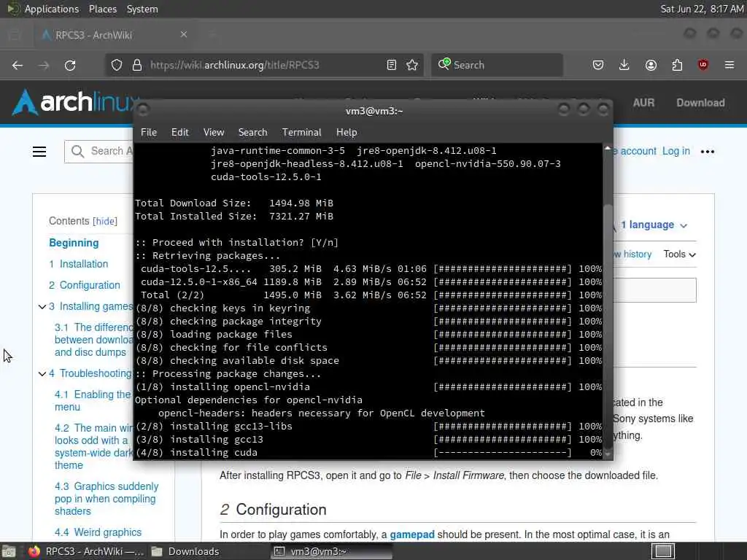
Task: Close the RPCS3 - ArchWiki tab
Action: (184, 34)
